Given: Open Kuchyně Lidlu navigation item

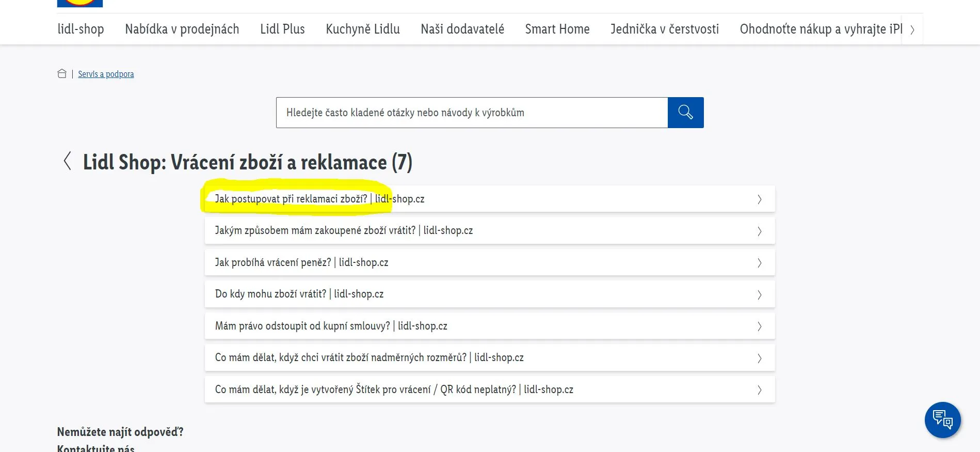Looking at the screenshot, I should click(363, 29).
